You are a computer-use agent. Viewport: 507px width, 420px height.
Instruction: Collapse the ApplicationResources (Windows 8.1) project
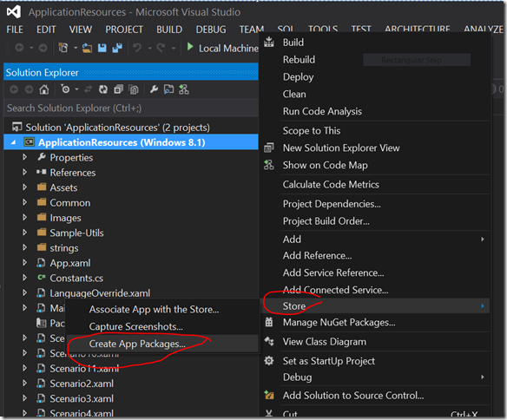point(13,142)
